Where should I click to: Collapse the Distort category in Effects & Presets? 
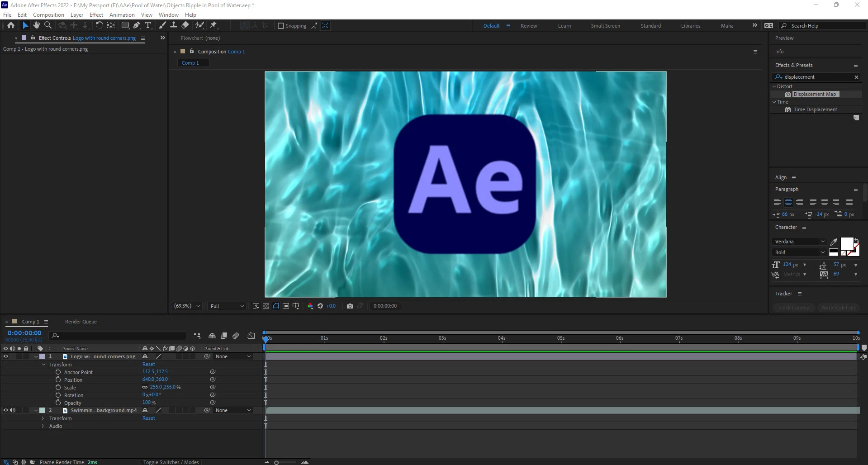coord(774,86)
